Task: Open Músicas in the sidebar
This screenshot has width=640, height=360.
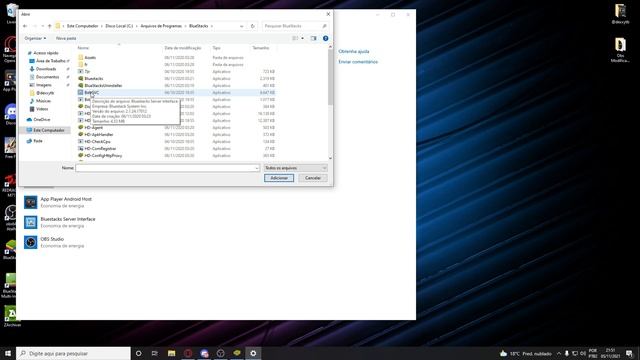Action: (43, 101)
